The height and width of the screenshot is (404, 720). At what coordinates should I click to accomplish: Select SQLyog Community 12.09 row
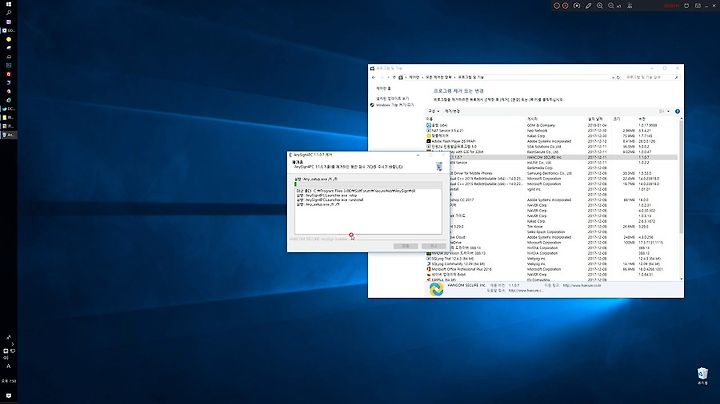551,264
